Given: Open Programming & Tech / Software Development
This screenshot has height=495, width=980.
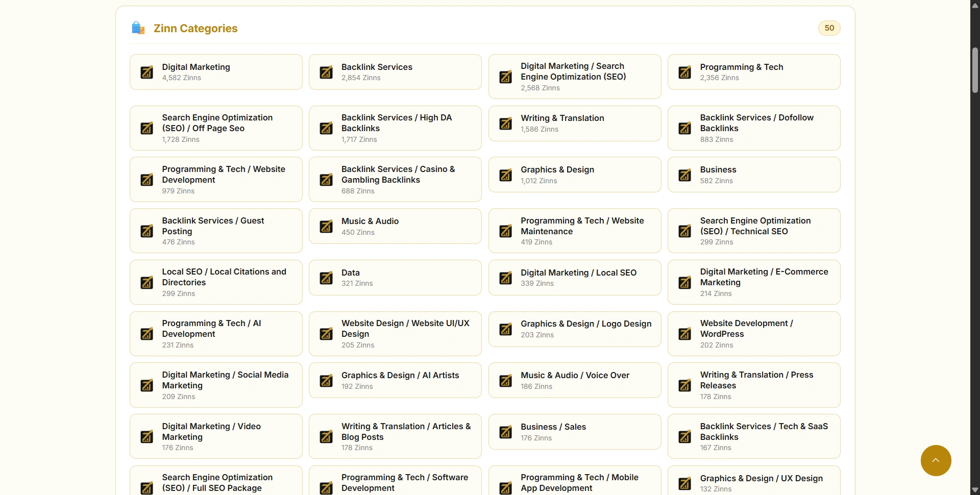Looking at the screenshot, I should [395, 481].
